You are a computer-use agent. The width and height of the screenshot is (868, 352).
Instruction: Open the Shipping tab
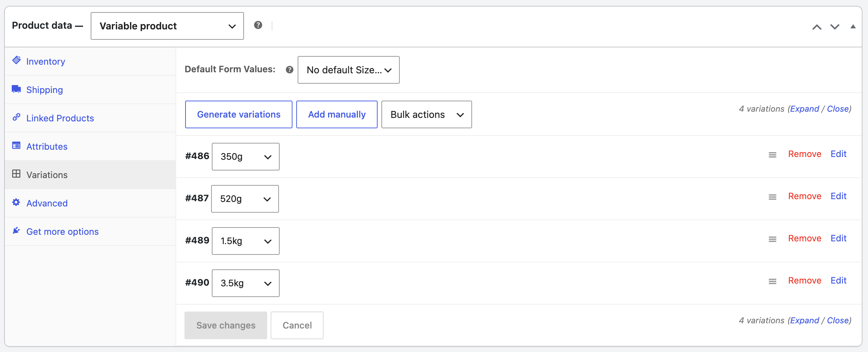45,90
